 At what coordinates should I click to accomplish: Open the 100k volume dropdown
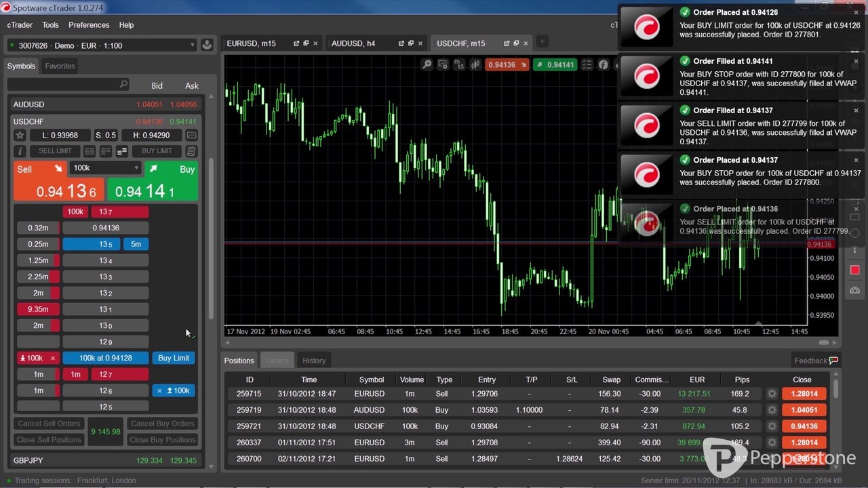pos(105,168)
